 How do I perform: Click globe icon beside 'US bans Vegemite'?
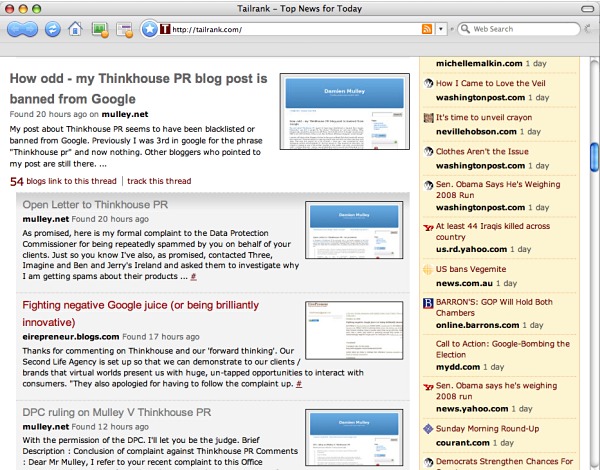428,269
